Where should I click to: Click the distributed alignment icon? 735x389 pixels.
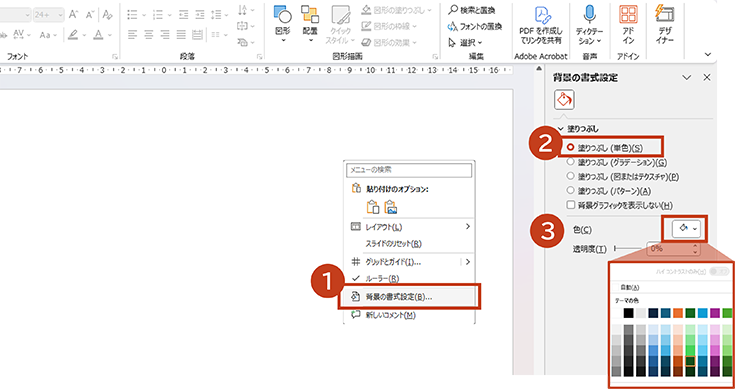pyautogui.click(x=197, y=35)
